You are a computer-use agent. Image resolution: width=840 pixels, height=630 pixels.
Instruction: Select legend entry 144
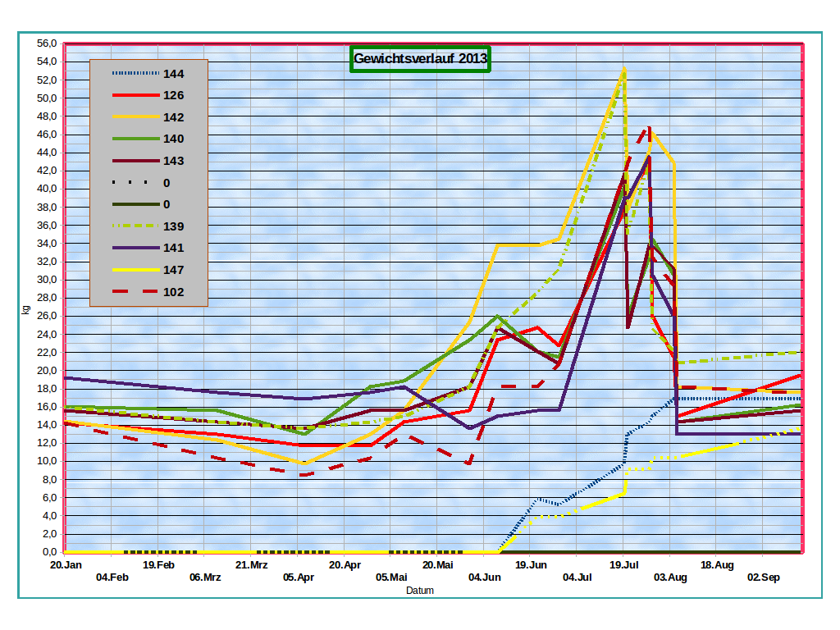[148, 73]
